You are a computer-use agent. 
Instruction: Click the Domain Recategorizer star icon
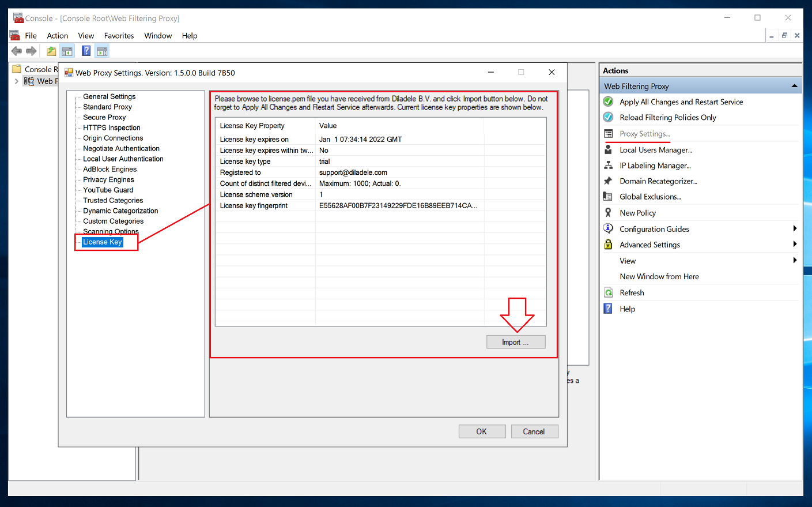(608, 181)
